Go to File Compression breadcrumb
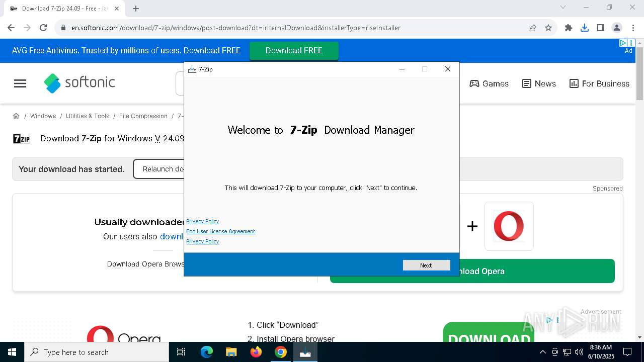This screenshot has height=362, width=644. (x=143, y=116)
